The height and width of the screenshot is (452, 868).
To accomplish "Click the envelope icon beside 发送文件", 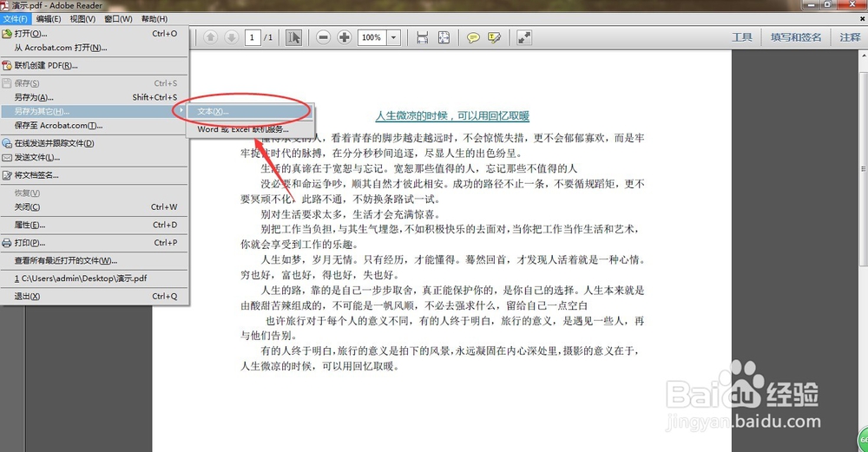I will (7, 158).
